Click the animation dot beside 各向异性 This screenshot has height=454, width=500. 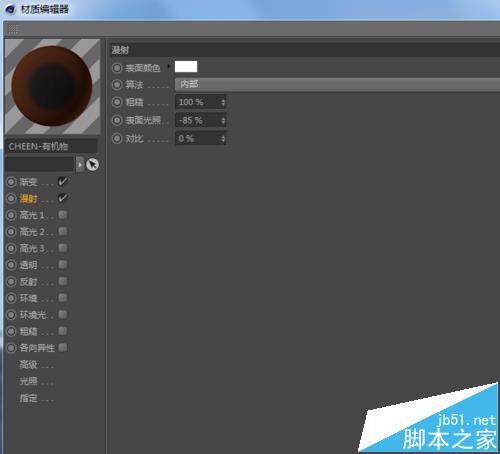tap(11, 348)
